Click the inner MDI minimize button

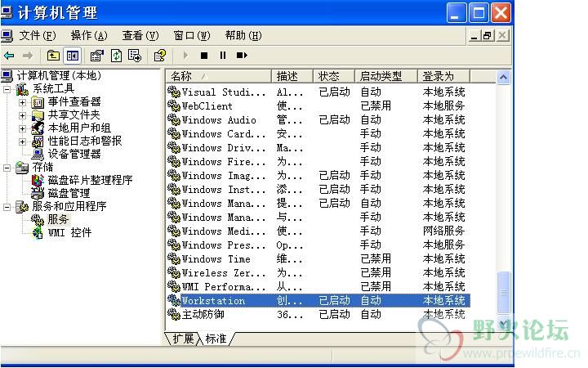click(474, 36)
